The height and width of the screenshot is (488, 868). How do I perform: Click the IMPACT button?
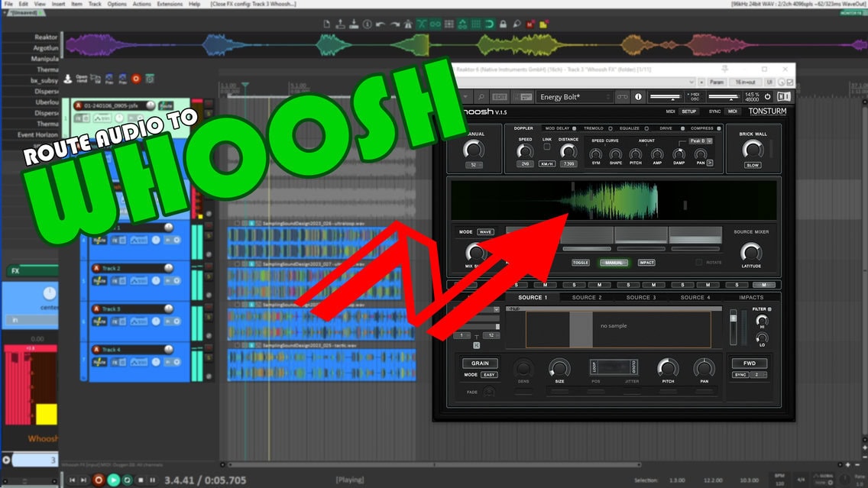pyautogui.click(x=646, y=262)
